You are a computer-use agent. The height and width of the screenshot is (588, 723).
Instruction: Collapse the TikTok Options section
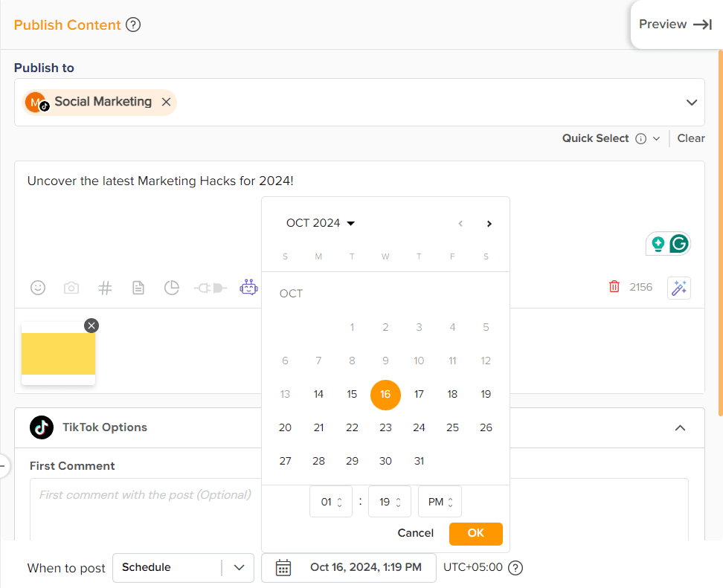[x=680, y=428]
